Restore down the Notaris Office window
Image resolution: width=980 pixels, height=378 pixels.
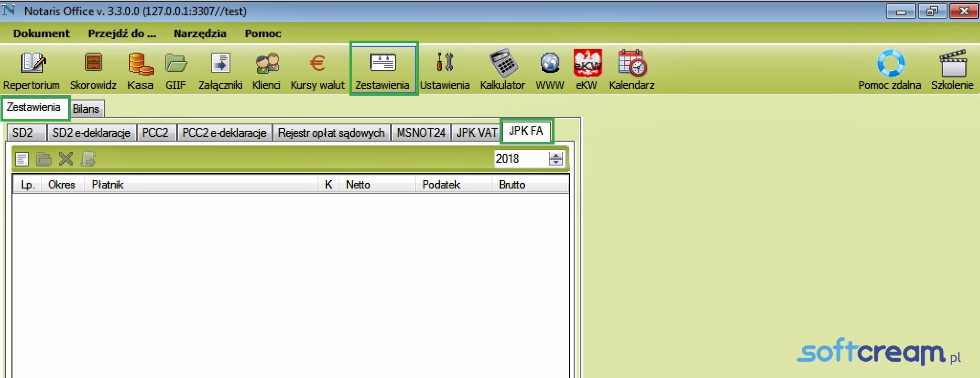pyautogui.click(x=932, y=11)
